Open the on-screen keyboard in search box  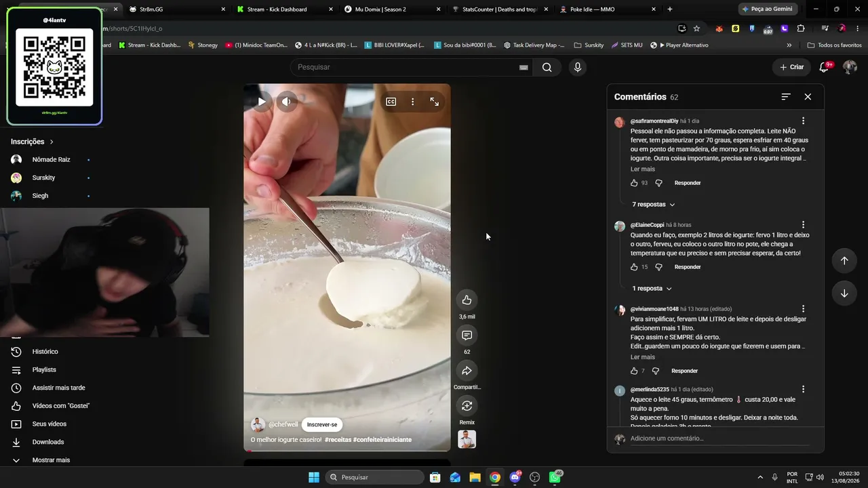pyautogui.click(x=524, y=67)
